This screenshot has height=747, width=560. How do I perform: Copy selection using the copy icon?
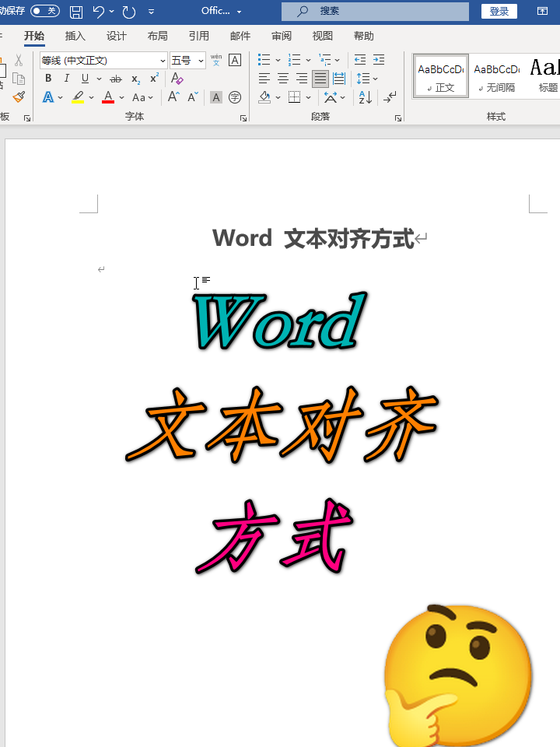[19, 79]
